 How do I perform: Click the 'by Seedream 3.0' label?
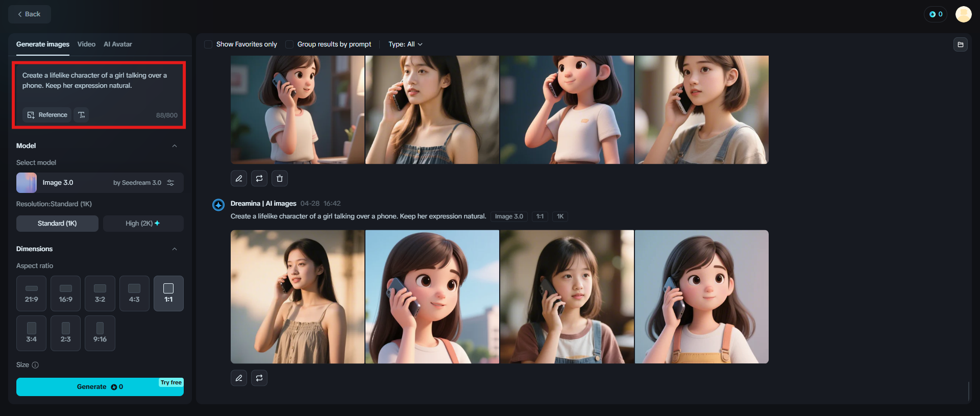click(x=137, y=183)
